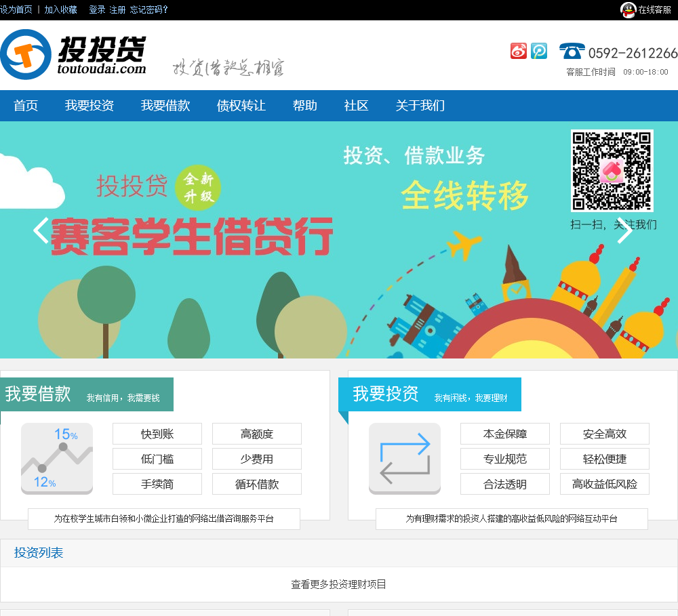Select 我要借款 in the navigation bar

[165, 106]
